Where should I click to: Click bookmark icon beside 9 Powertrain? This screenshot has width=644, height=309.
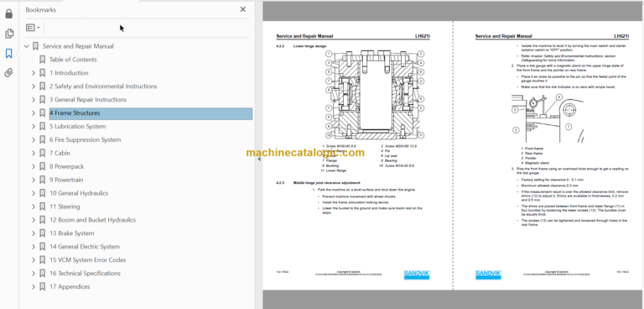point(42,180)
